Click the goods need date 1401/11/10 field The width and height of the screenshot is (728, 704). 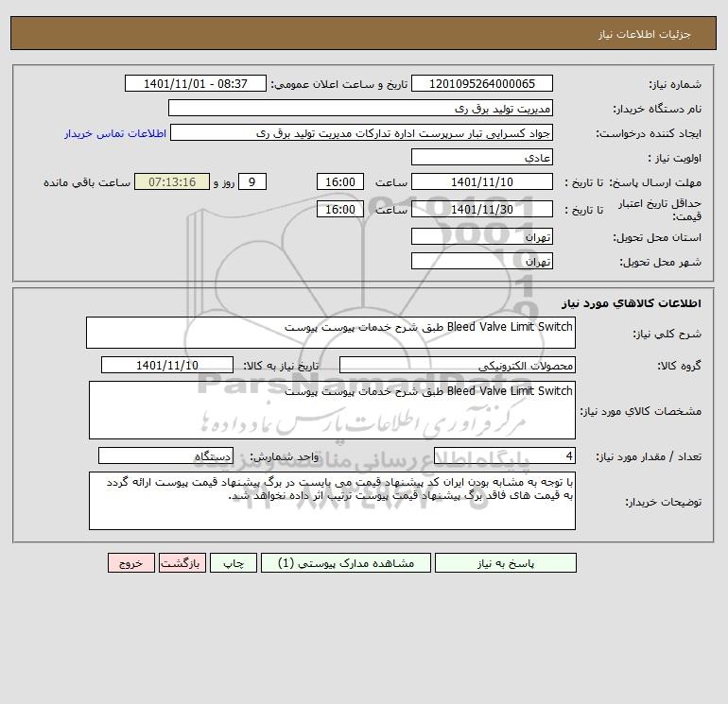[x=167, y=365]
